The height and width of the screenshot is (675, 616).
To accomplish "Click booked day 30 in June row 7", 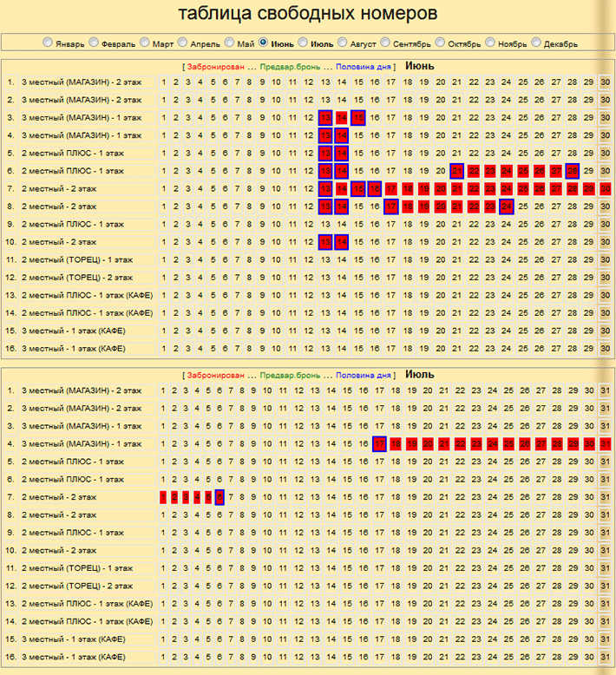I will tap(606, 188).
